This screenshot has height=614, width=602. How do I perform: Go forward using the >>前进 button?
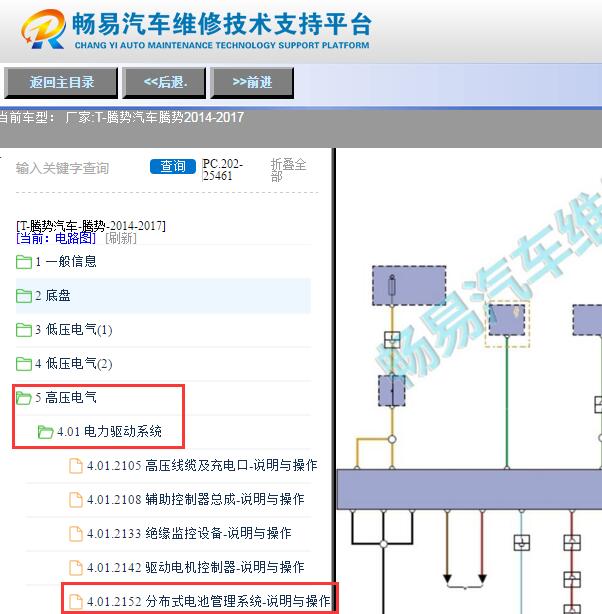252,83
